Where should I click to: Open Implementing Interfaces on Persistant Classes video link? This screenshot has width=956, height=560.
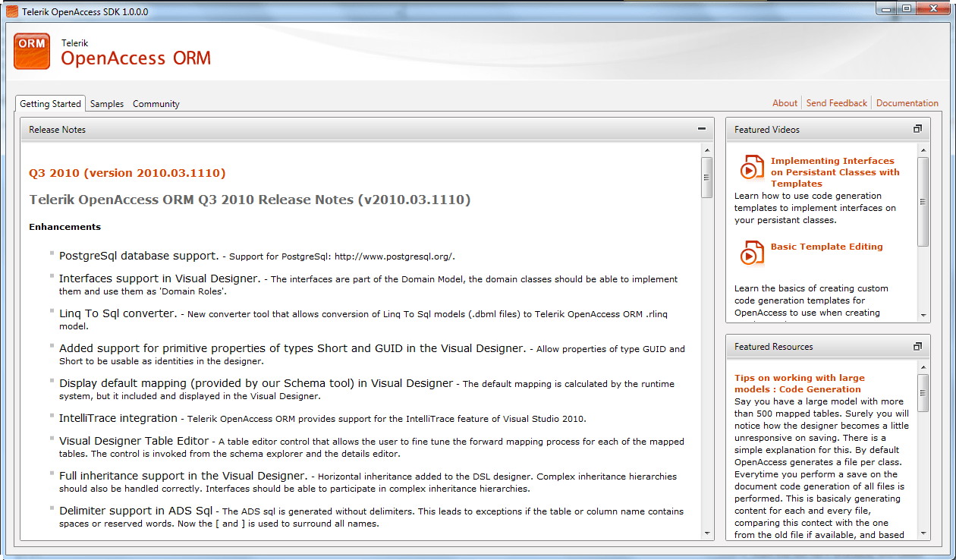835,172
